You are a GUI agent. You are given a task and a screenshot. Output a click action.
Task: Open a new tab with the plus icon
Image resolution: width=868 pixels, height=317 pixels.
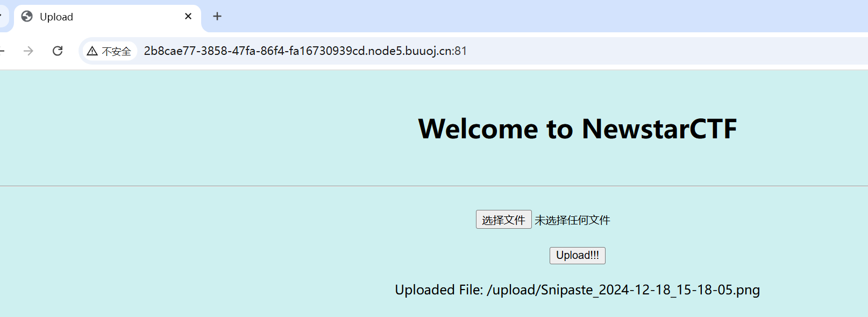tap(217, 16)
